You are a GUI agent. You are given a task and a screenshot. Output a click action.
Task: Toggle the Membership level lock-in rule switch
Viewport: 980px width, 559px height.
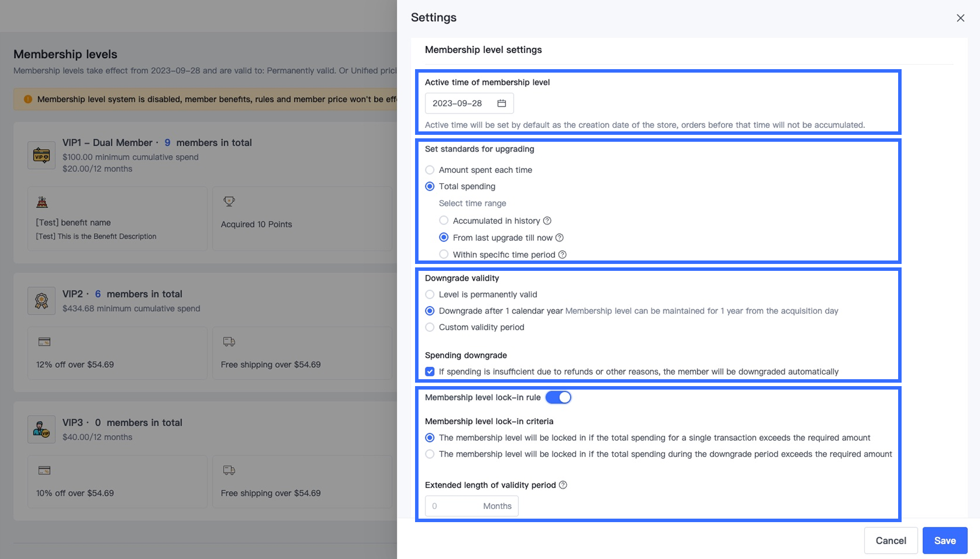coord(558,398)
